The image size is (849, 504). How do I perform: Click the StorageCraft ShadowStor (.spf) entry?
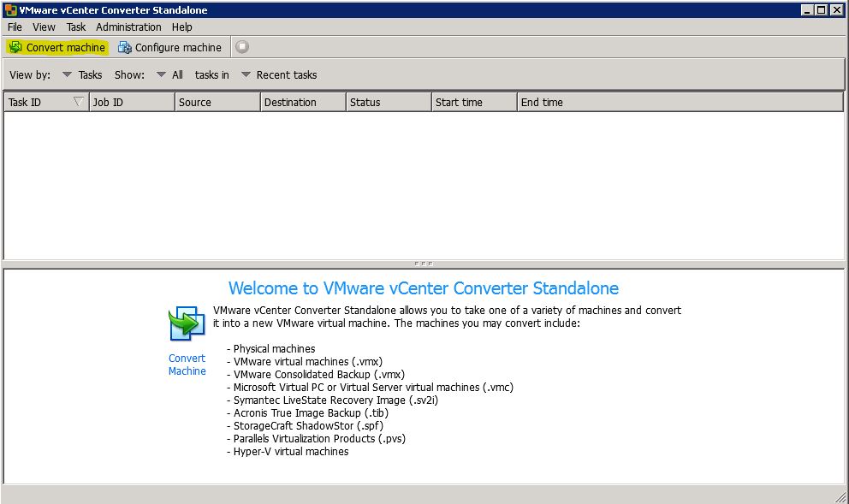coord(308,425)
